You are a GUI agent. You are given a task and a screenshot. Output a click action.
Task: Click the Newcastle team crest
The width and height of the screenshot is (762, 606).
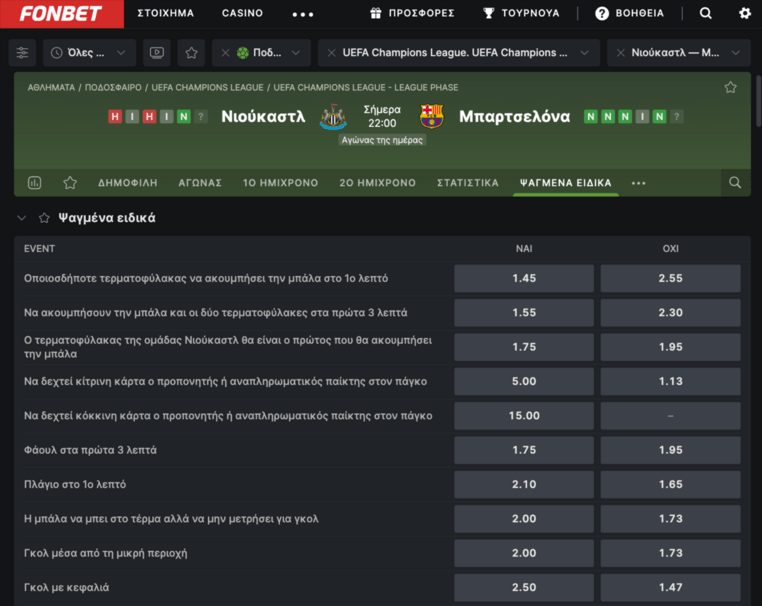[333, 117]
